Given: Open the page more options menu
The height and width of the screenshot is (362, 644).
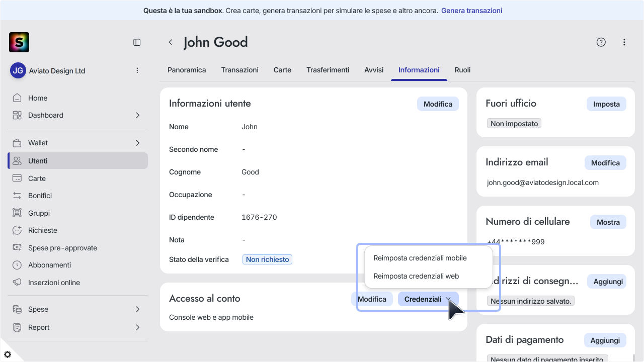Looking at the screenshot, I should point(624,42).
